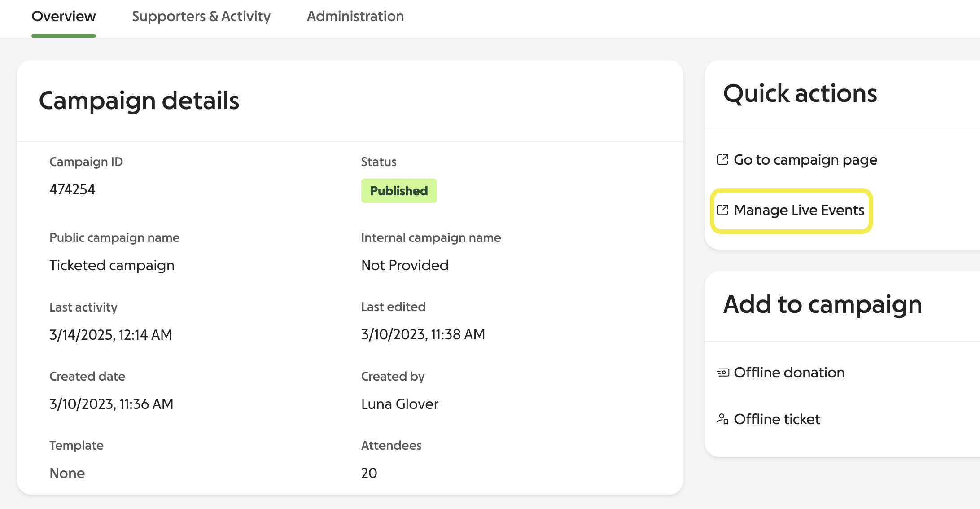This screenshot has width=980, height=509.
Task: Click the external-link icon beside Manage Live Events
Action: coord(722,210)
